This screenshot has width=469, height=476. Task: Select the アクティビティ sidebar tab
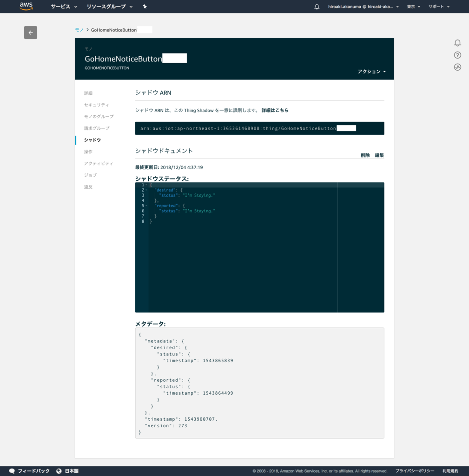(x=99, y=163)
